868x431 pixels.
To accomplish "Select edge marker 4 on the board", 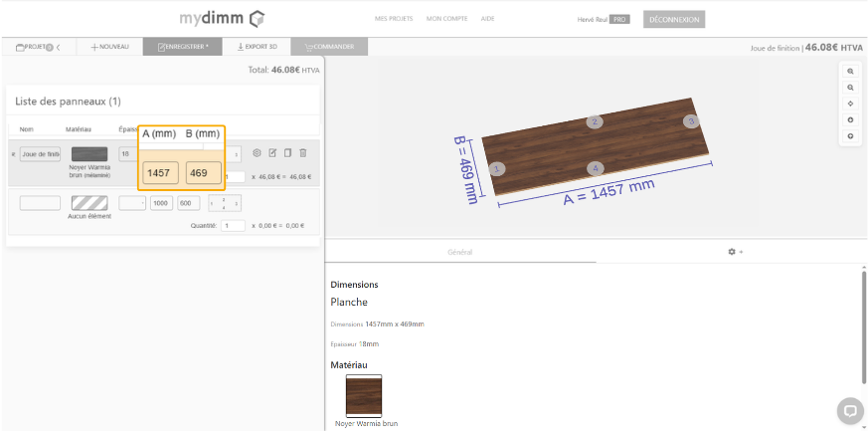I will pos(595,168).
